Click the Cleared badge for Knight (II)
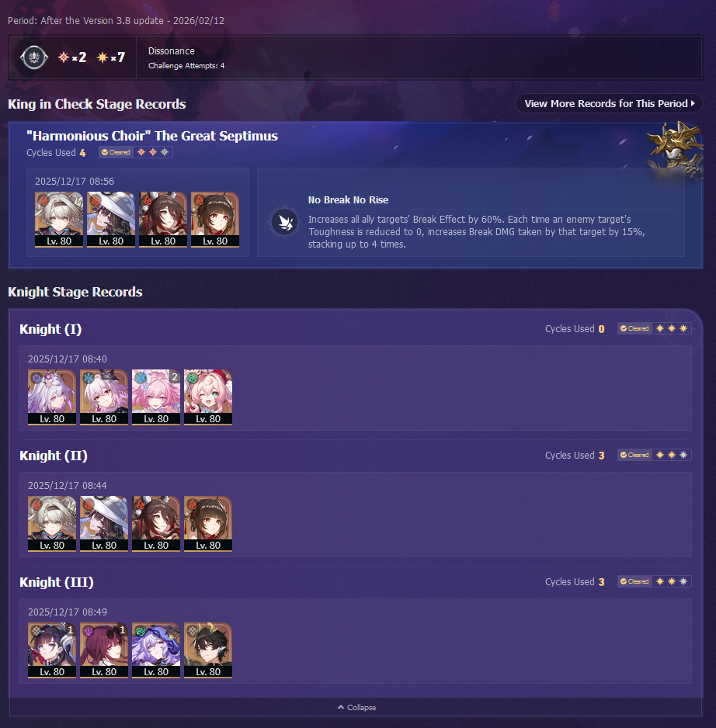This screenshot has height=728, width=716. tap(634, 455)
